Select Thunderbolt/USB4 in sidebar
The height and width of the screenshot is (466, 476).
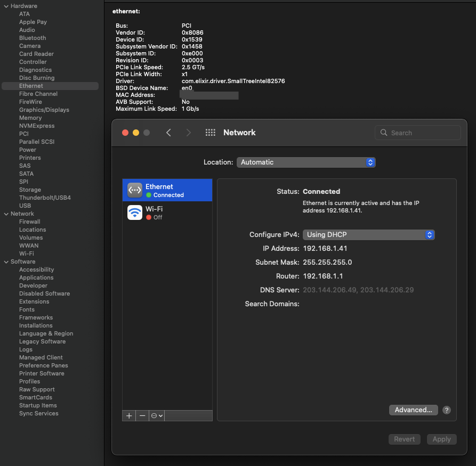pos(45,198)
